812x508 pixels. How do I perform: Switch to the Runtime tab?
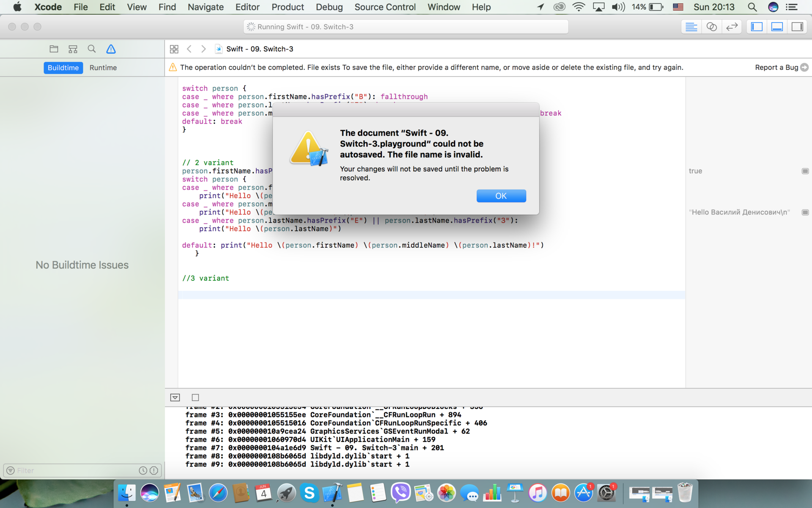point(103,68)
